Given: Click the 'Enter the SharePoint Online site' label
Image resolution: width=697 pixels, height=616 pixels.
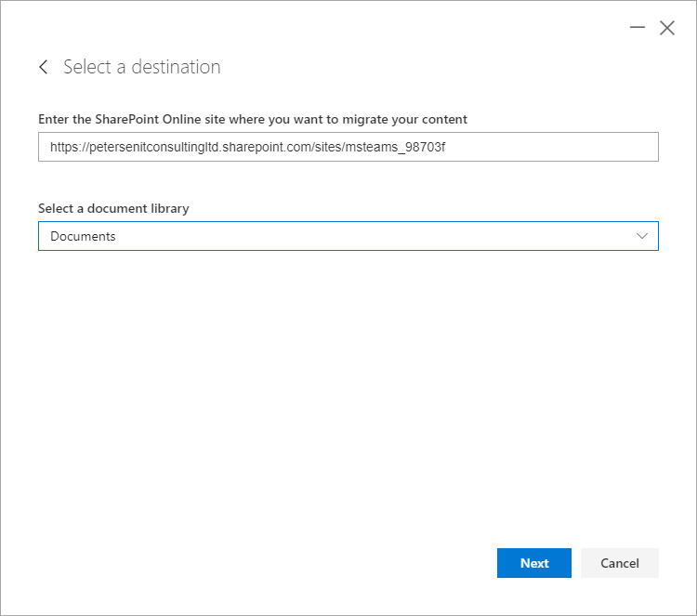Looking at the screenshot, I should tap(253, 120).
